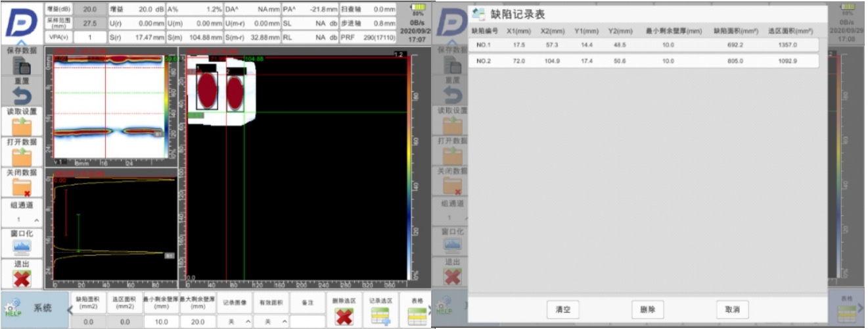Image resolution: width=868 pixels, height=329 pixels.
Task: Click the 取消 cancel button in dialog
Action: (732, 309)
